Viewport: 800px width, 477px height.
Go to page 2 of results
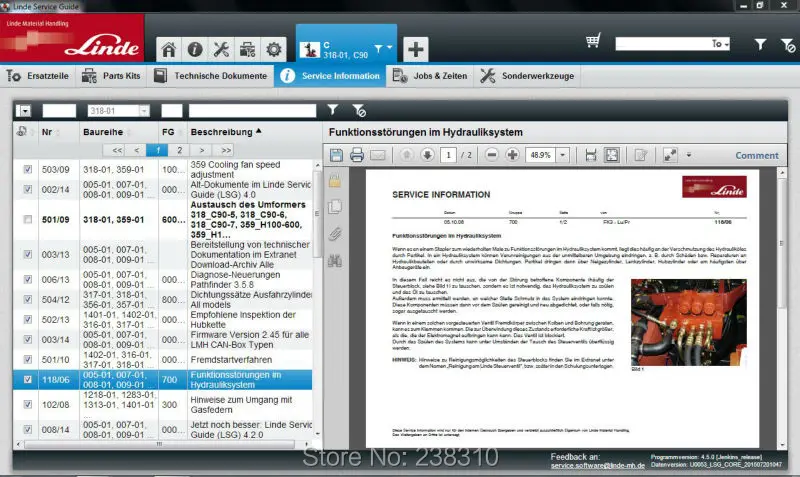point(179,150)
